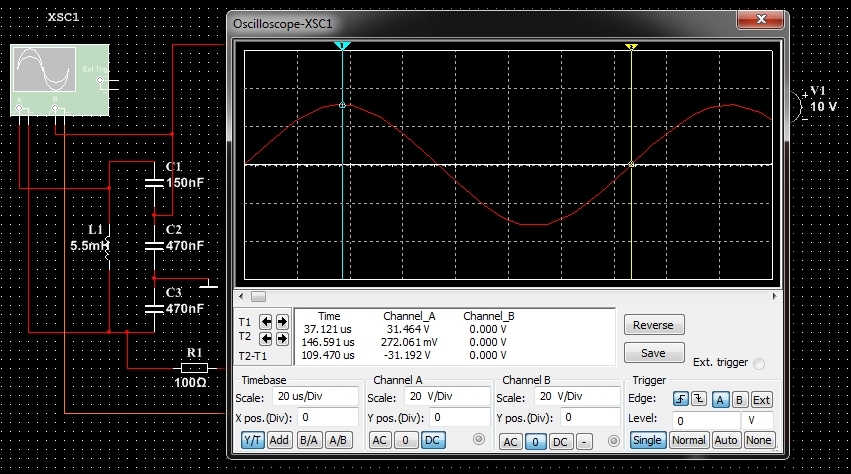
Task: Switch display mode to Add
Action: click(279, 440)
